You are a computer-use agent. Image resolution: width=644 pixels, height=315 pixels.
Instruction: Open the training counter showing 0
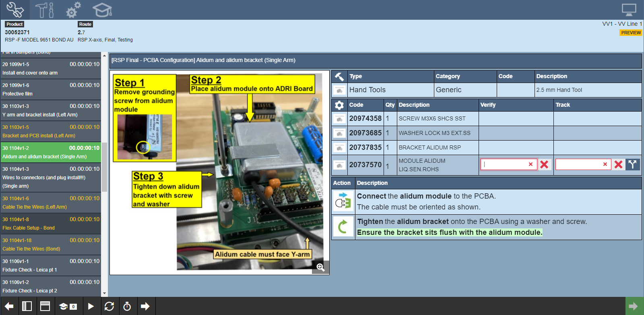click(x=68, y=307)
